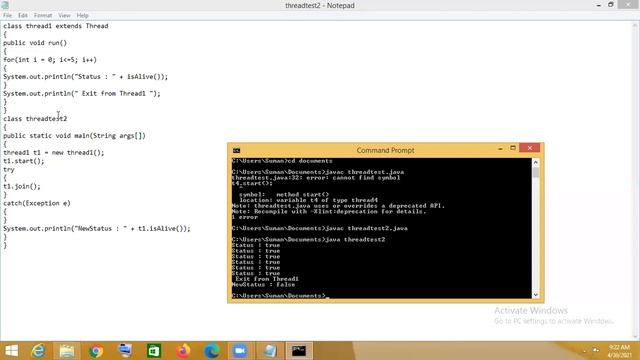Open the green Store icon on taskbar
The image size is (640, 360).
(x=154, y=351)
